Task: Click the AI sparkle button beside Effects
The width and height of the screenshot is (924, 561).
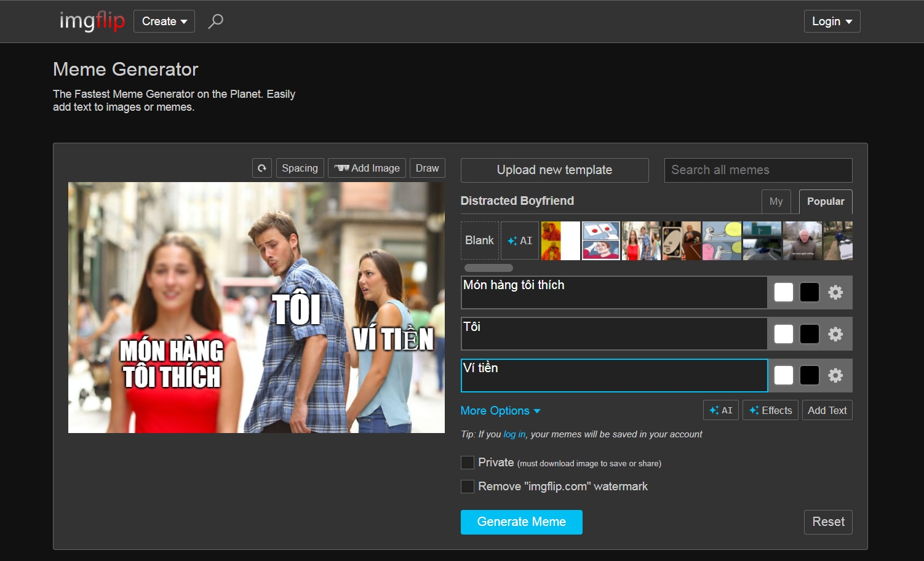Action: point(721,410)
